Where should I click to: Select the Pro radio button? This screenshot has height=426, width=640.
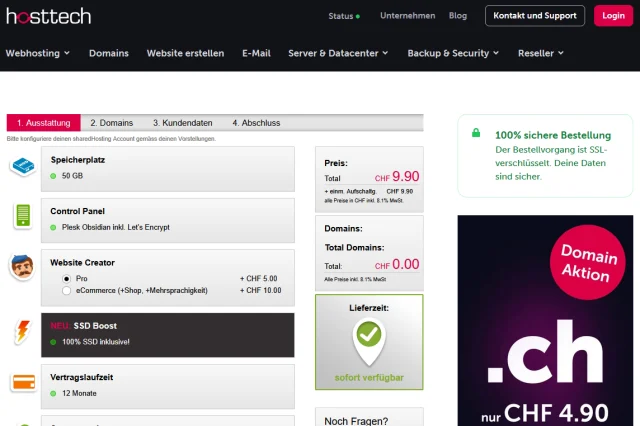coord(67,279)
